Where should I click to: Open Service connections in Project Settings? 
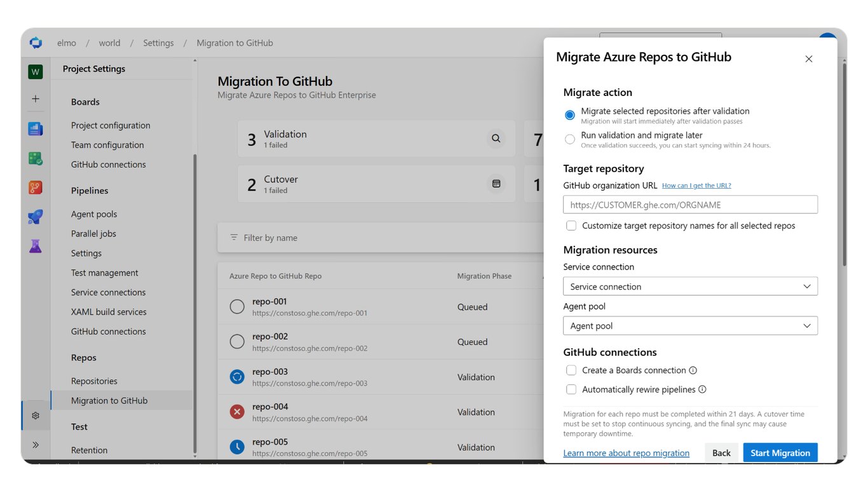[109, 292]
